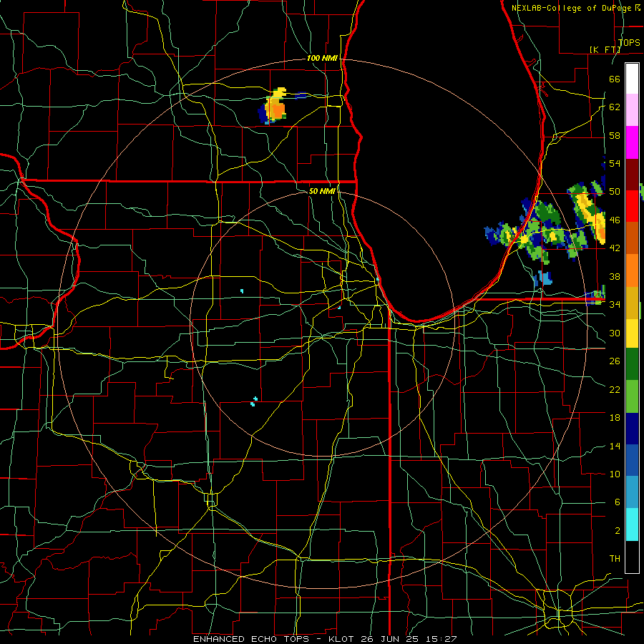Select the dark green legend swatch
Screen dimensions: 644x644
click(632, 366)
